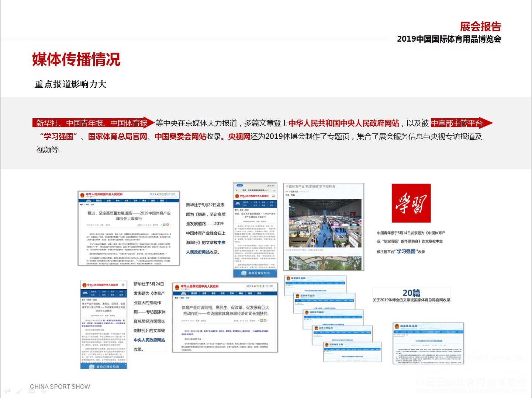Screen dimensions: 532x398
Task: Click the mobile screenshot of the 稳进 article
Action: 255,230
